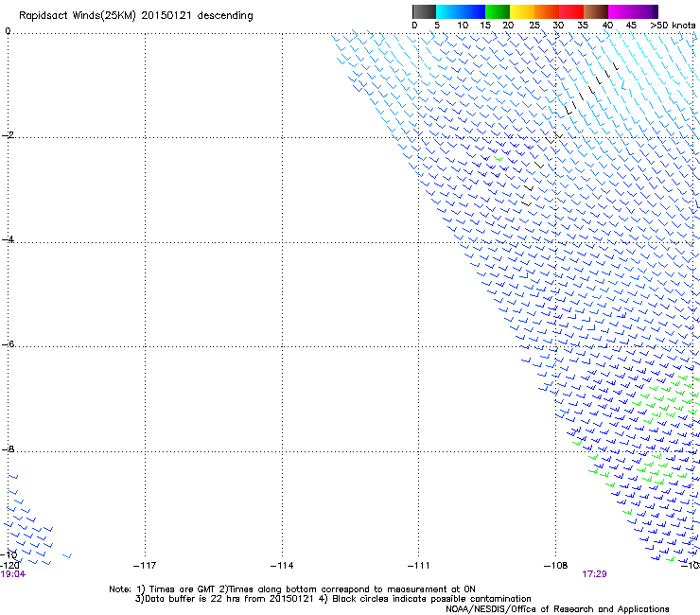Click the lone green wind barb near -2 latitude
Screen dimensions: 700x615
pyautogui.click(x=499, y=159)
